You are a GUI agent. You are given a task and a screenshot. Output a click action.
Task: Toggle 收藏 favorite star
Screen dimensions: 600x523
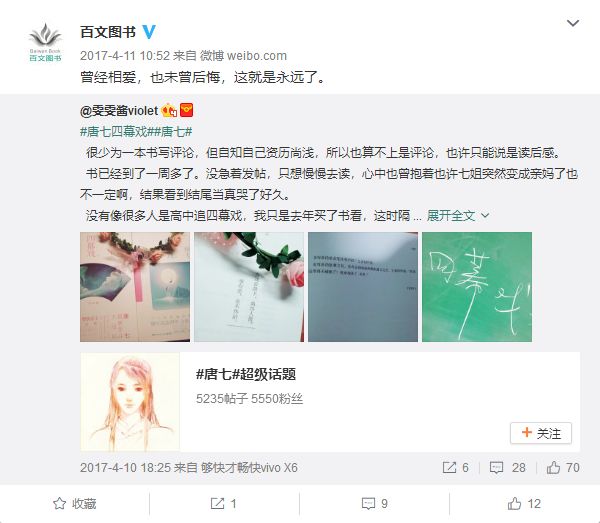click(74, 503)
